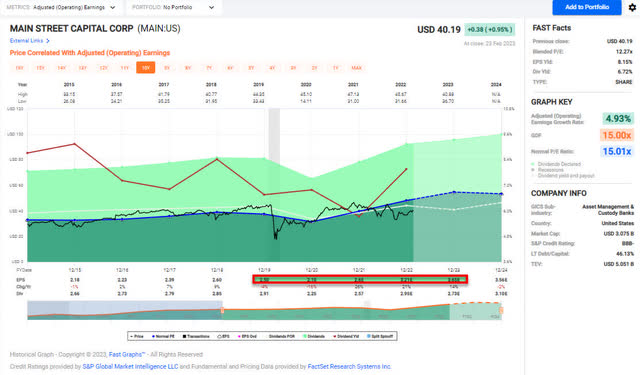This screenshot has width=640, height=375.
Task: Select the 12Y time range tab
Action: (104, 68)
